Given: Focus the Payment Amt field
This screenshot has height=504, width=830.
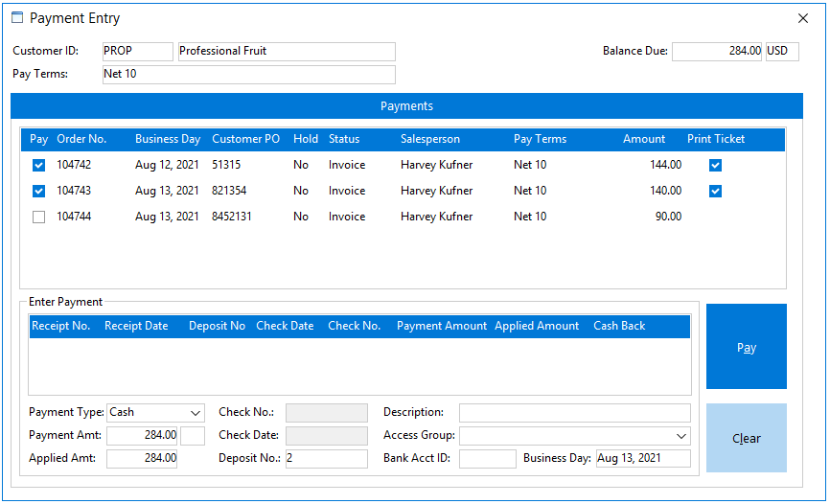Looking at the screenshot, I should point(142,436).
